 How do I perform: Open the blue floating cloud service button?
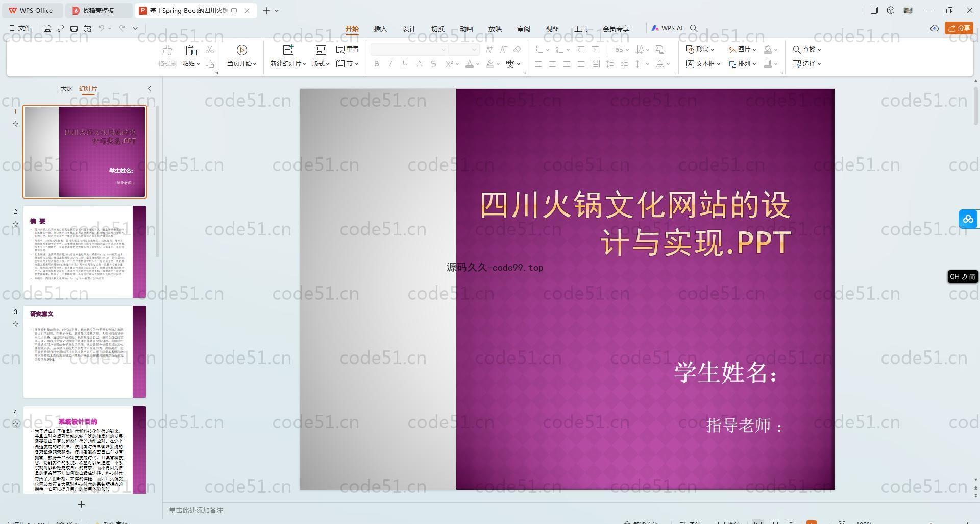[x=968, y=219]
